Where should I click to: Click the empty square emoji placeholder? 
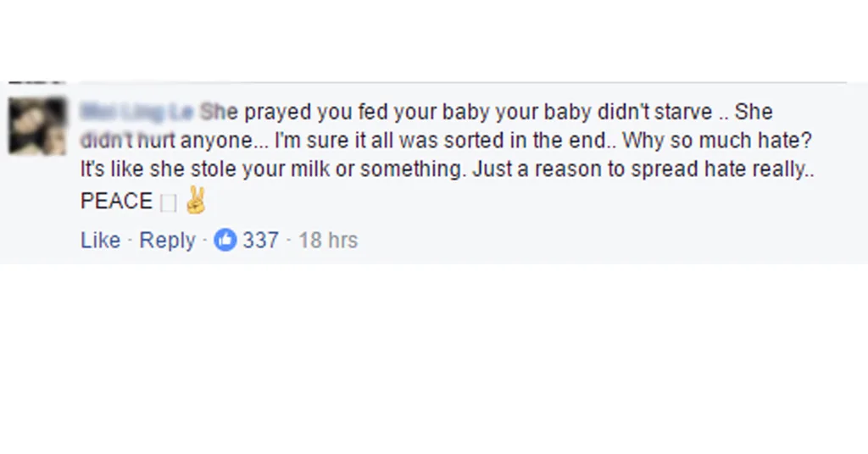tap(166, 202)
